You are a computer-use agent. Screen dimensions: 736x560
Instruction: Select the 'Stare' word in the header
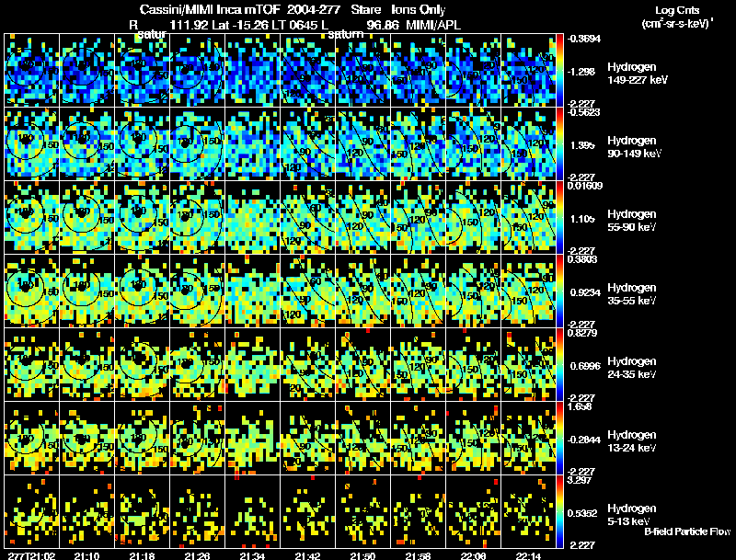point(366,9)
